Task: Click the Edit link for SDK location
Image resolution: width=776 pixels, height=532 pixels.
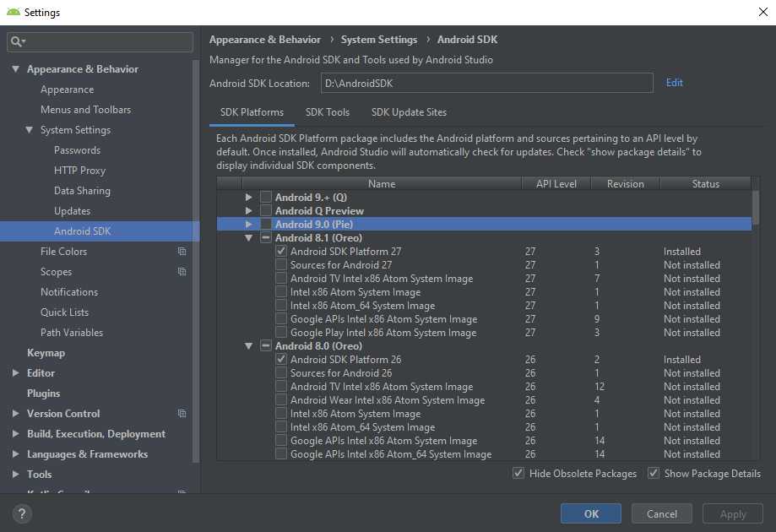Action: click(x=674, y=83)
